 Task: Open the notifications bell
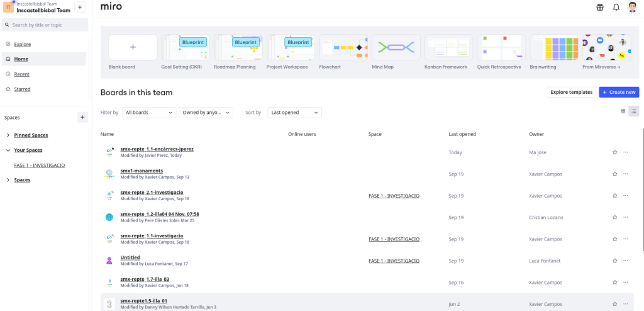click(616, 7)
